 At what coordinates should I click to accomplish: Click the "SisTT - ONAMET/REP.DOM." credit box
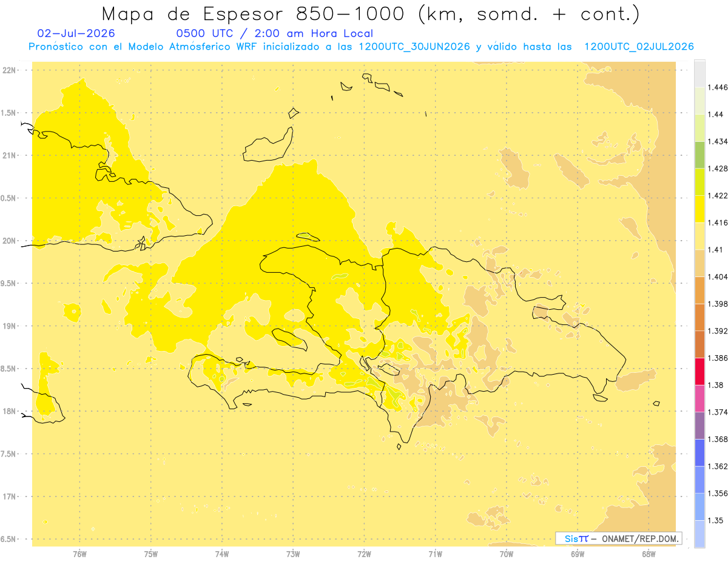(x=619, y=538)
